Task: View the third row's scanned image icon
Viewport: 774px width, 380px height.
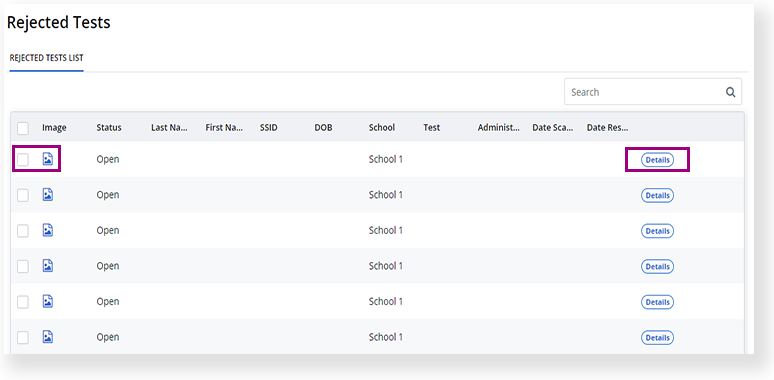Action: [x=48, y=230]
